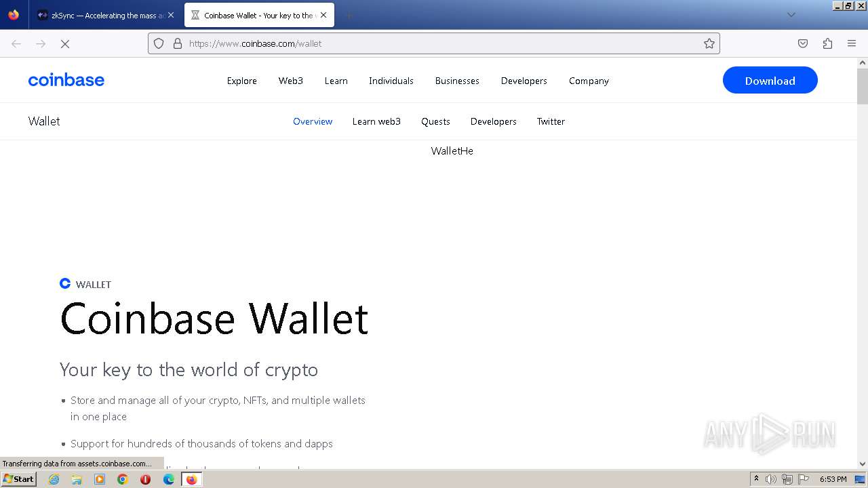Open the Firefox application menu
Image resolution: width=868 pixels, height=488 pixels.
pyautogui.click(x=852, y=43)
